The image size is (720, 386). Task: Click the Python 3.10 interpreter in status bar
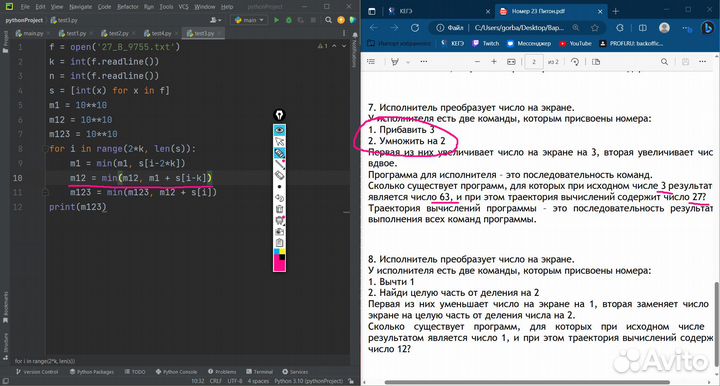pyautogui.click(x=308, y=381)
